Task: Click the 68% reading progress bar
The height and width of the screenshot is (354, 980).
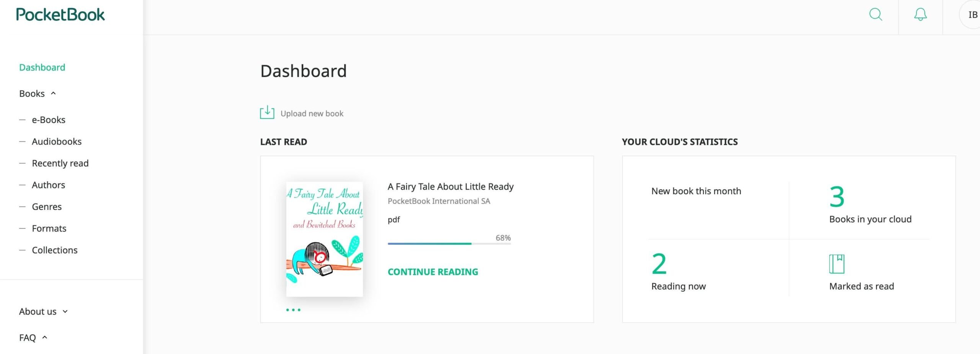Action: point(449,244)
